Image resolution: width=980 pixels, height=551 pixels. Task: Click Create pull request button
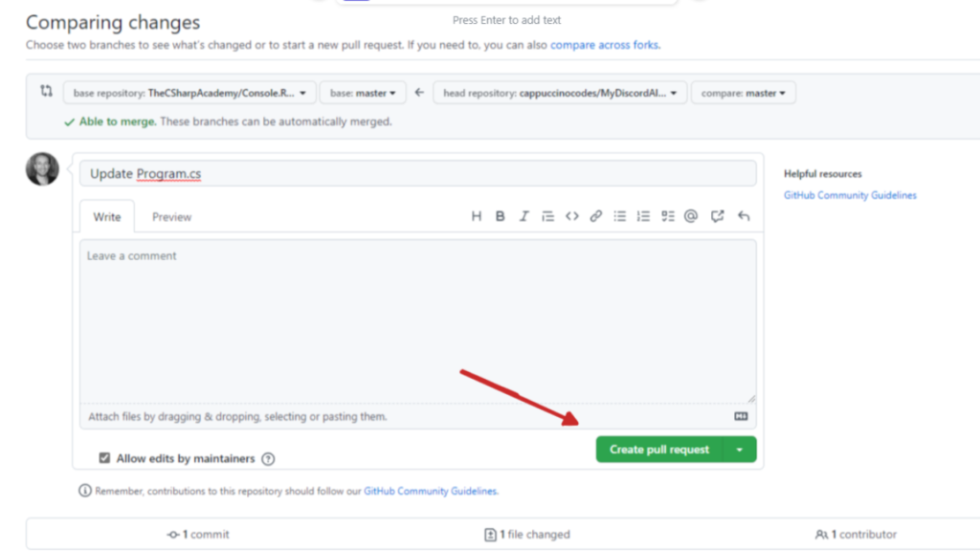point(658,450)
